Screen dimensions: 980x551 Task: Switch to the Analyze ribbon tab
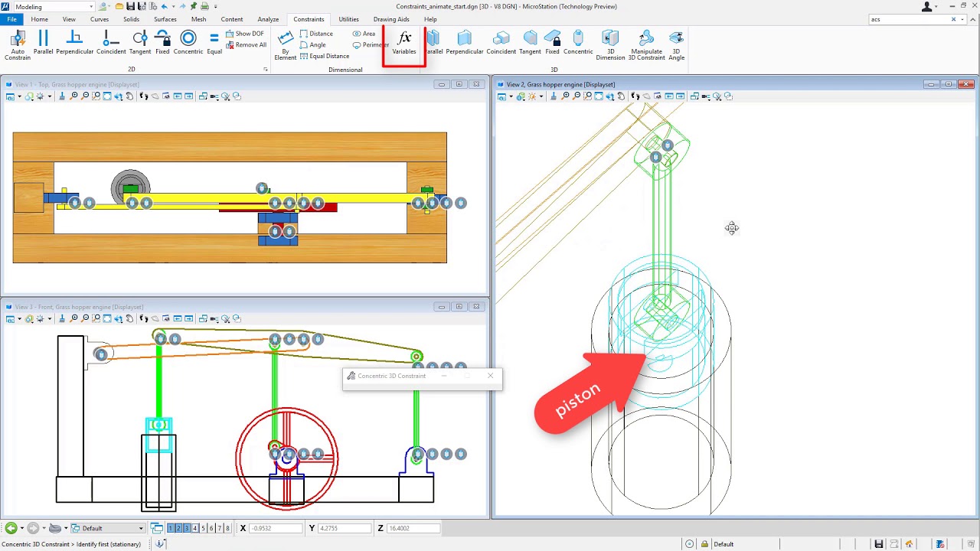pyautogui.click(x=268, y=19)
